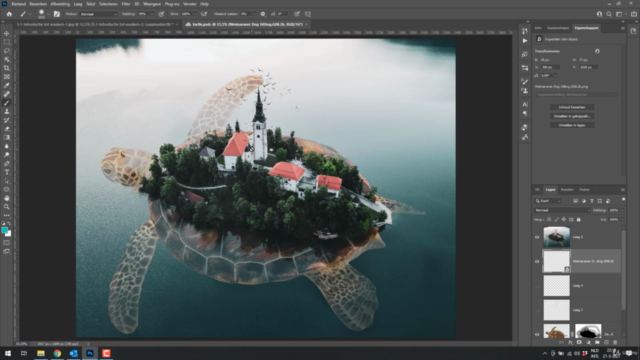The width and height of the screenshot is (640, 360).
Task: Select the Eyedropper tool
Action: (7, 85)
